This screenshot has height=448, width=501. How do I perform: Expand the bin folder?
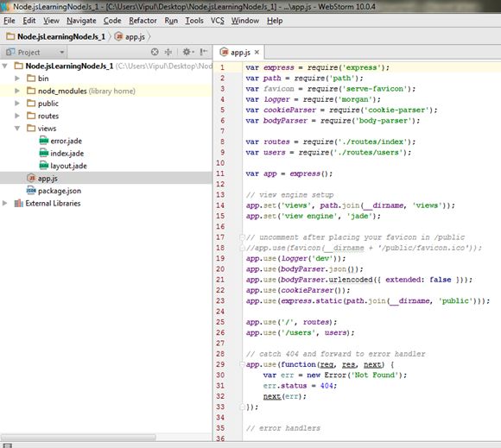[17, 79]
